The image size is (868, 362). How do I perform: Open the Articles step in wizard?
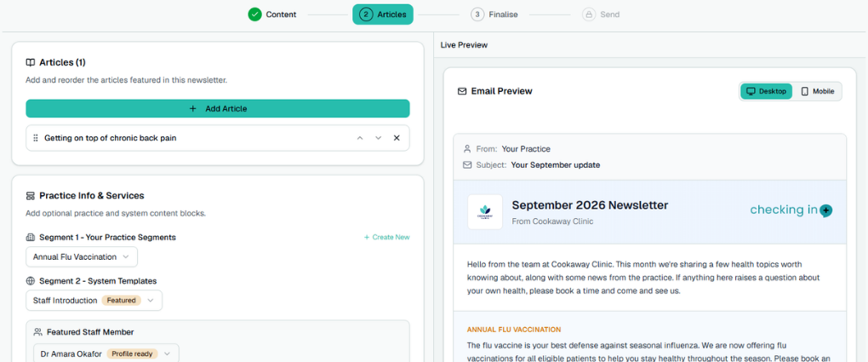[x=383, y=14]
